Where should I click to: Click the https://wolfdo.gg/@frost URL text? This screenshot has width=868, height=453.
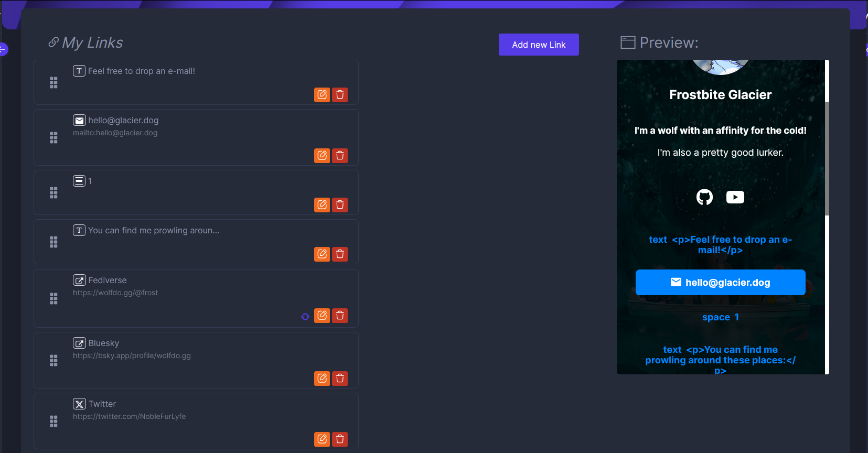tap(115, 293)
